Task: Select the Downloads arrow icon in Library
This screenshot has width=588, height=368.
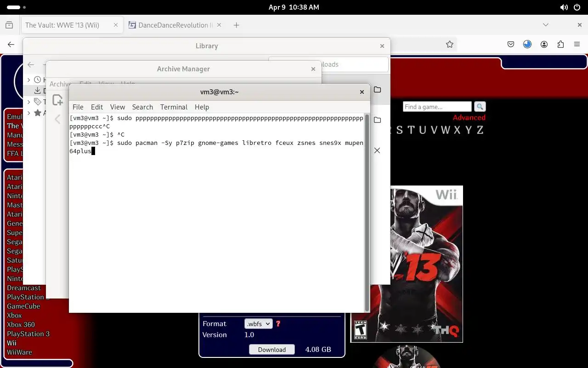Action: click(x=38, y=91)
